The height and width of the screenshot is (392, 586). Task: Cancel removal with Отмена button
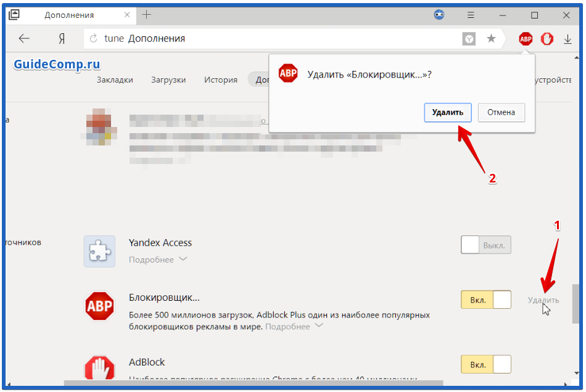pos(501,112)
